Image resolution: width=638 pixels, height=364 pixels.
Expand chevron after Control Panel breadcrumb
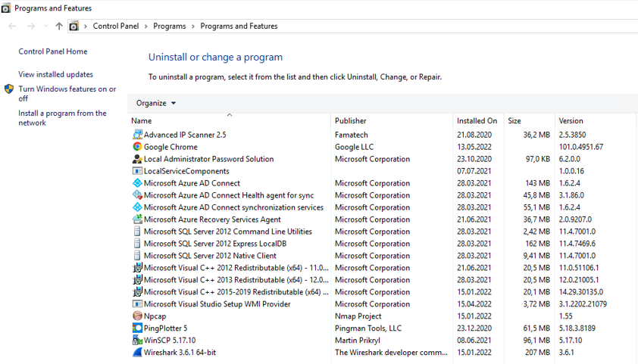[x=146, y=26]
